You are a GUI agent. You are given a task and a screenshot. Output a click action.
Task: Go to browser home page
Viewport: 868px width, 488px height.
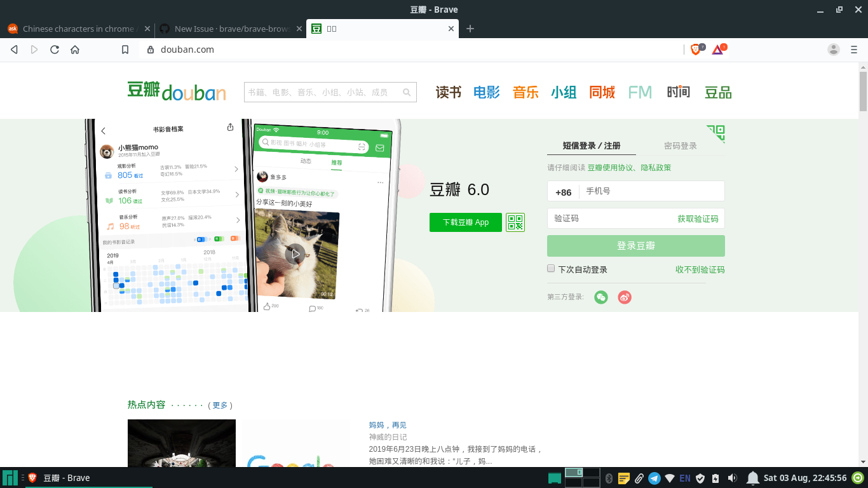[75, 50]
